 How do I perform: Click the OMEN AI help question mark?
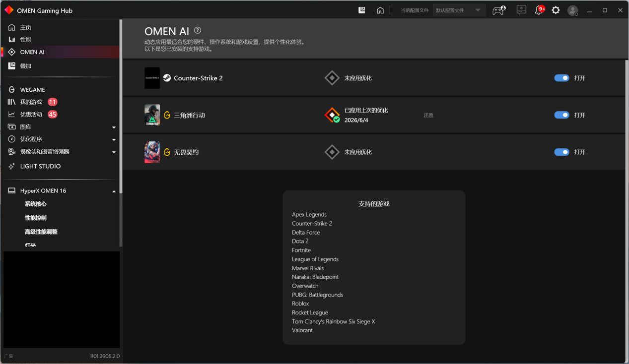point(198,30)
